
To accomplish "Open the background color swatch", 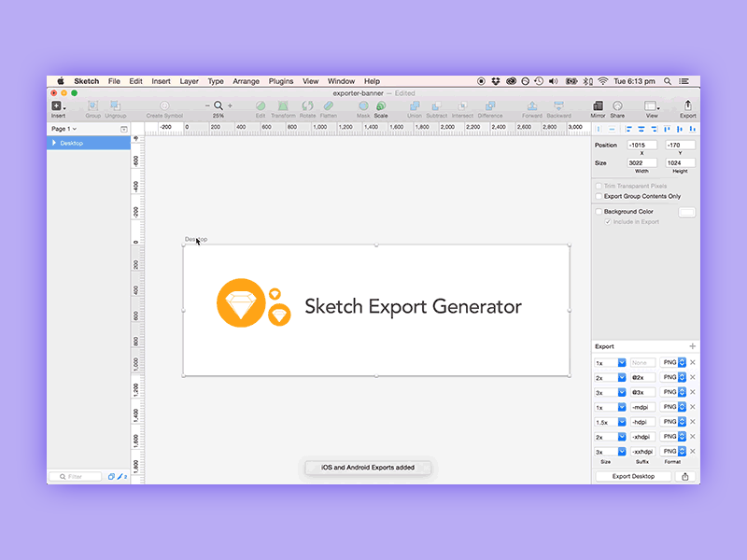I will click(x=686, y=213).
